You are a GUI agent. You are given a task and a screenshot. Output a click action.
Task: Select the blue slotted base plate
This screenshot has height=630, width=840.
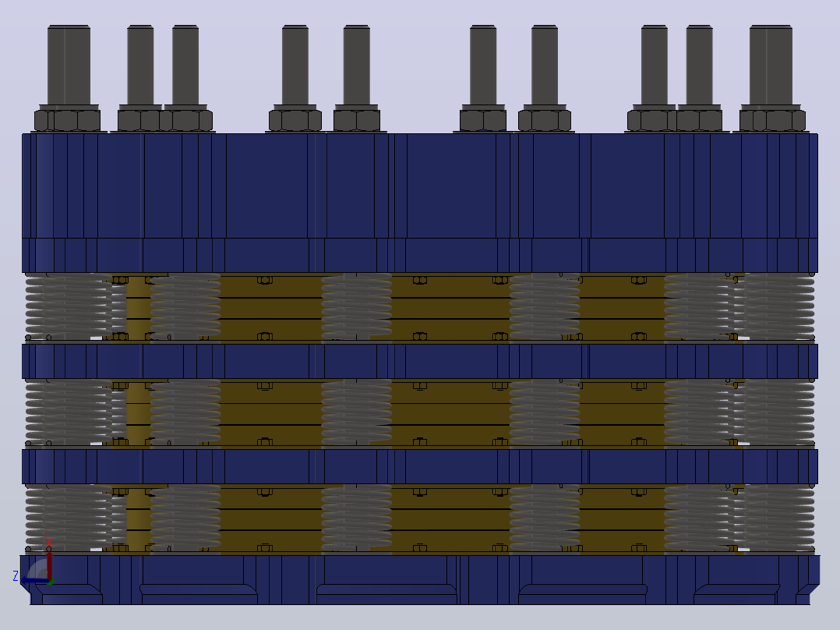[x=419, y=579]
